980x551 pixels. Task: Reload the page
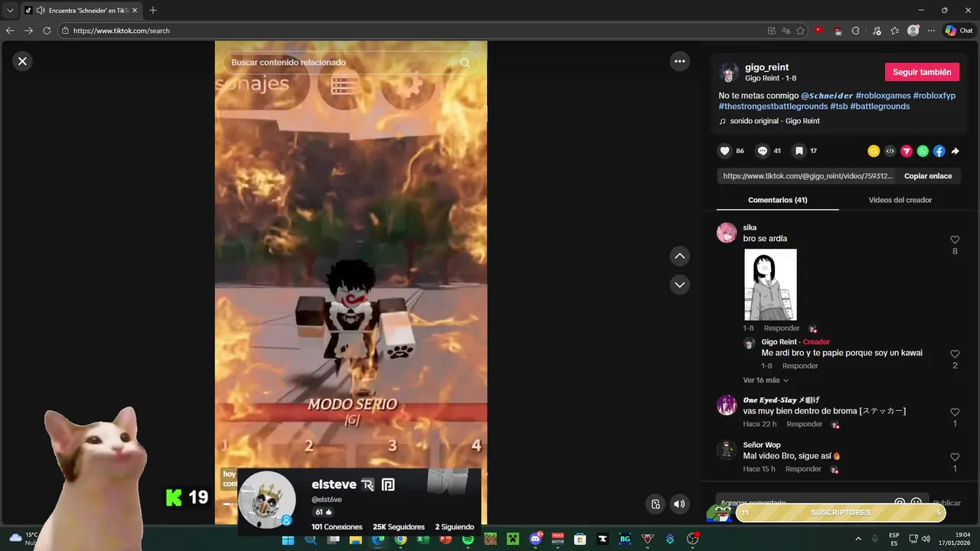47,31
